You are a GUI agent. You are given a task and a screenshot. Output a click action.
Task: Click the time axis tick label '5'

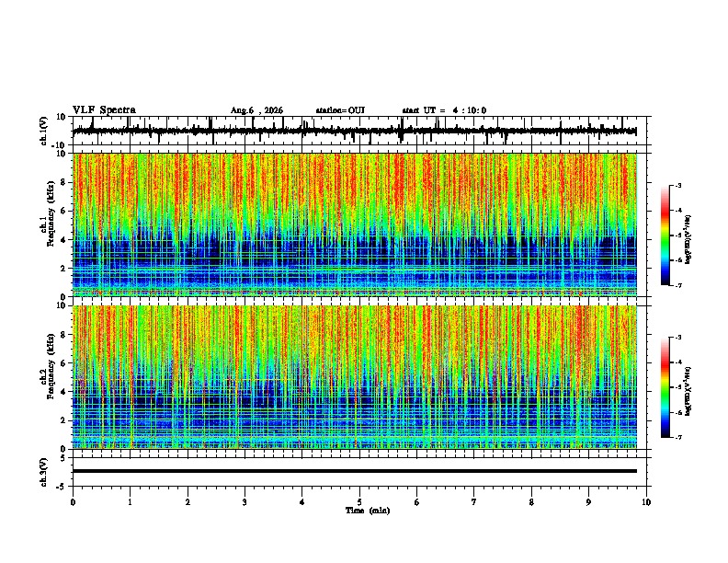(359, 502)
